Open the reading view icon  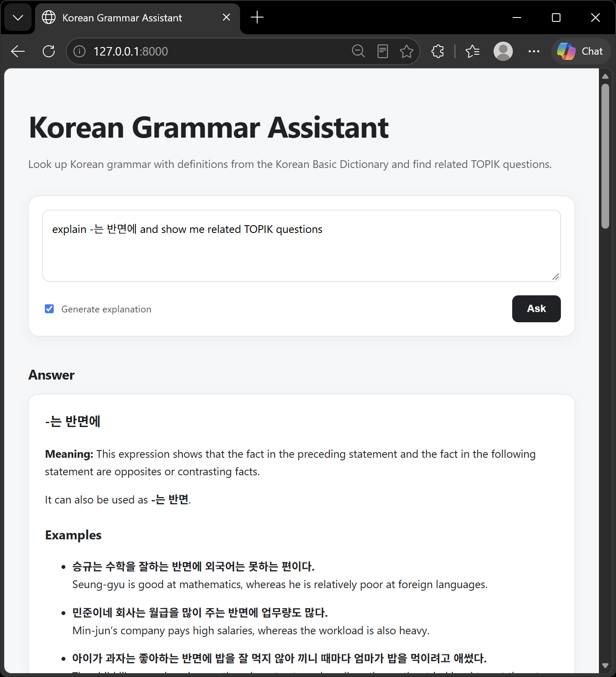pos(383,51)
